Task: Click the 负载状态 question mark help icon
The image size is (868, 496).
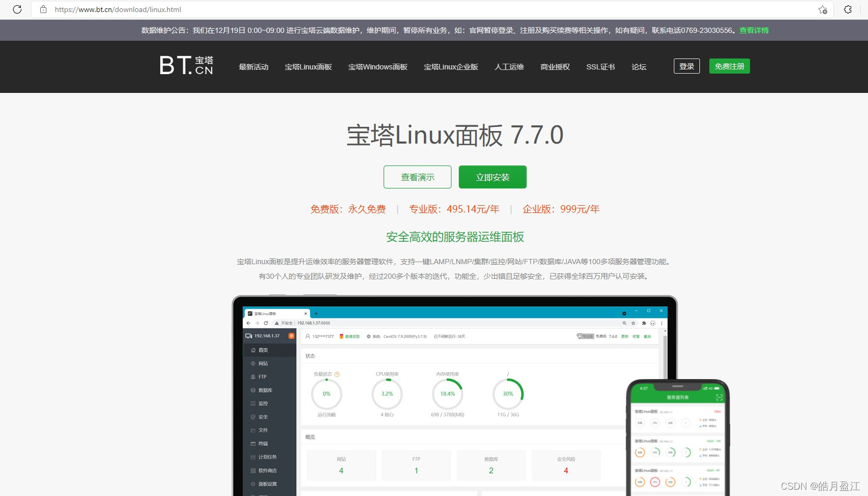Action: click(337, 374)
